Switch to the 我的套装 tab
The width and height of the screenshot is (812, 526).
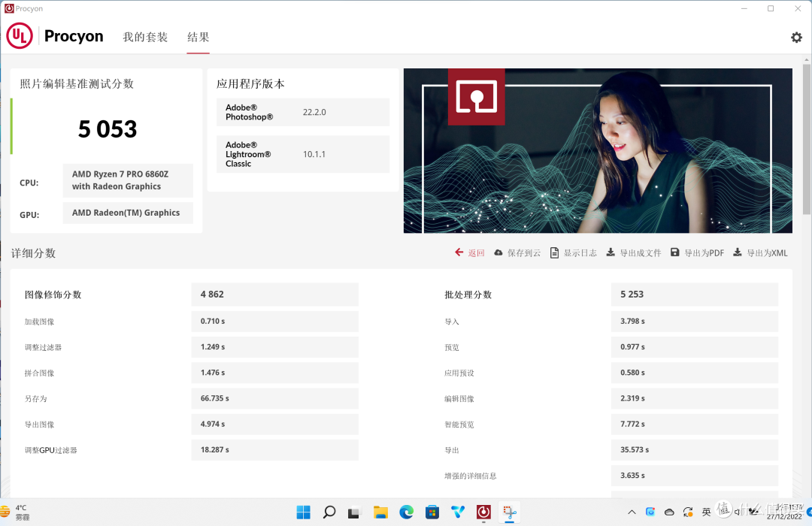point(145,38)
